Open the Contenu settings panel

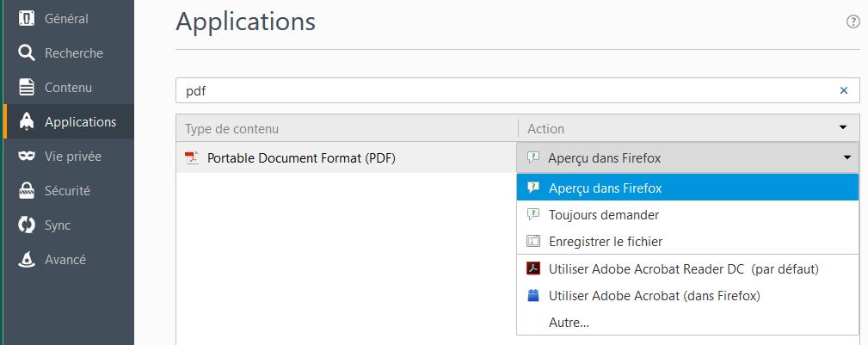[68, 88]
